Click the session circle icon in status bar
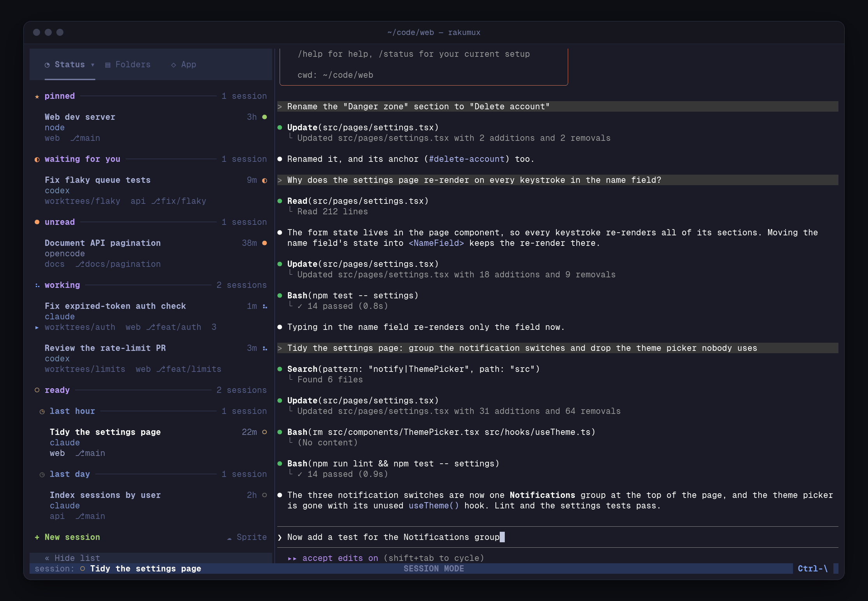Viewport: 868px width, 601px height. (x=82, y=569)
